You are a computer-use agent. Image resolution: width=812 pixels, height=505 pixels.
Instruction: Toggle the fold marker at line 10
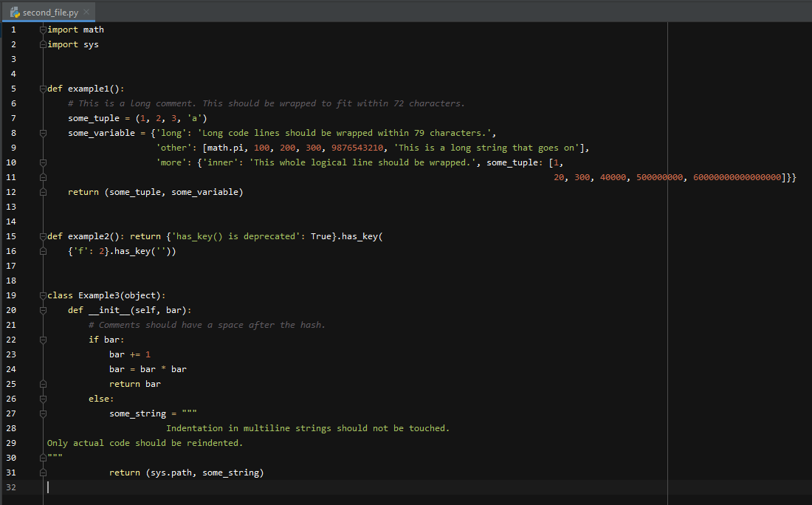(43, 162)
